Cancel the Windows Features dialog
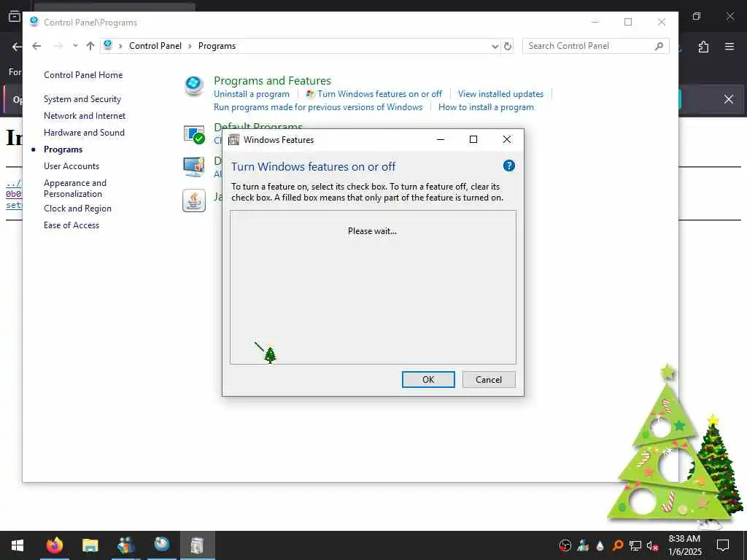Image resolution: width=747 pixels, height=560 pixels. click(488, 379)
